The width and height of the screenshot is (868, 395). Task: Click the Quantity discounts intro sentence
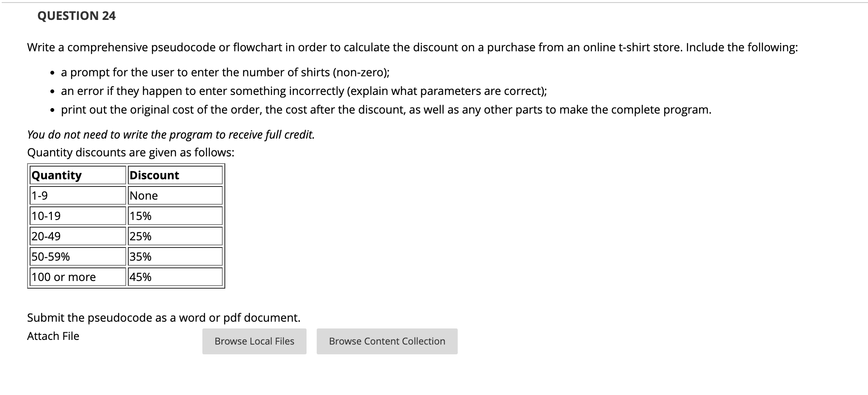(x=131, y=152)
